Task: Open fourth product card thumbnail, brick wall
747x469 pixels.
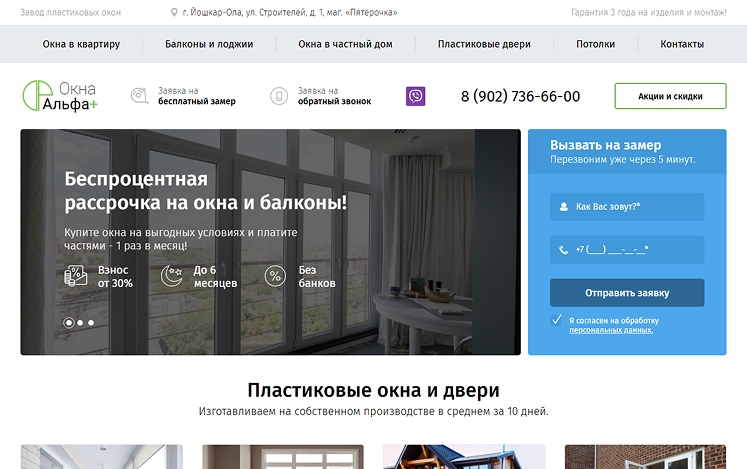Action: tap(646, 457)
